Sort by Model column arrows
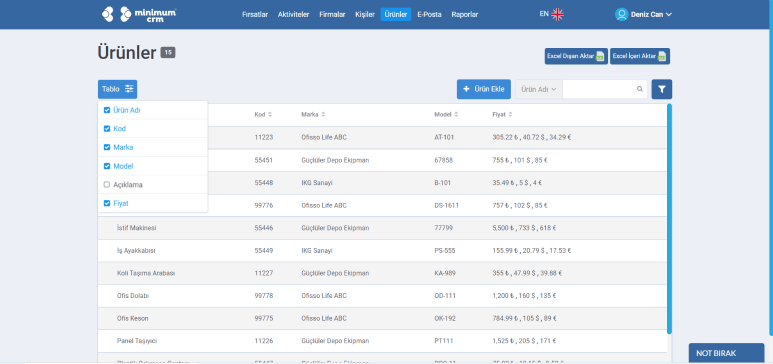This screenshot has height=364, width=773. 456,114
